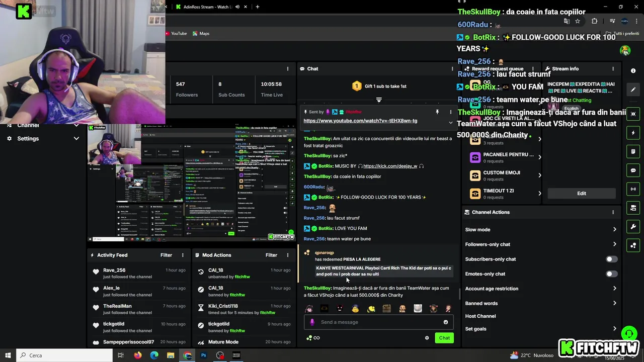Image resolution: width=644 pixels, height=362 pixels.
Task: Open chat settings gear icon
Action: [427, 338]
